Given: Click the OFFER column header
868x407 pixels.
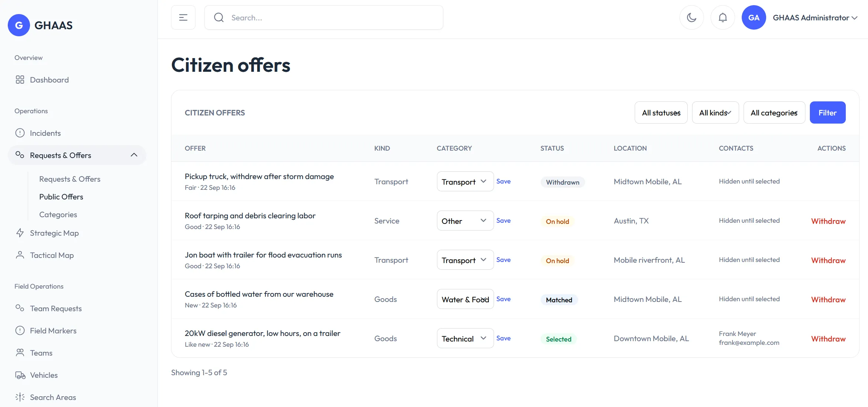Looking at the screenshot, I should tap(195, 148).
